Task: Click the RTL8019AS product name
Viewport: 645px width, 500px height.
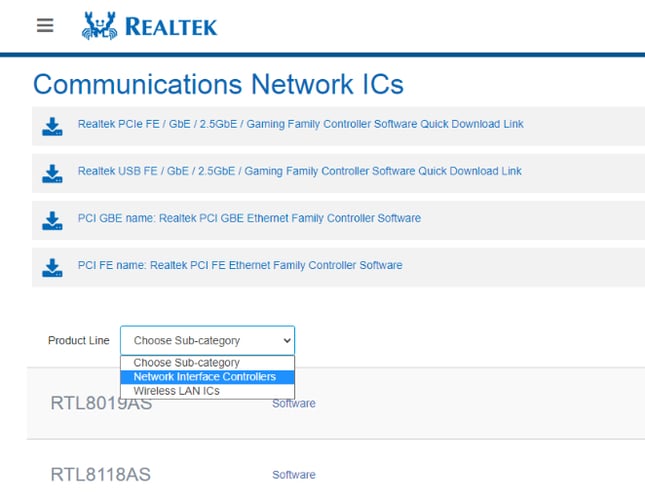Action: [x=101, y=403]
